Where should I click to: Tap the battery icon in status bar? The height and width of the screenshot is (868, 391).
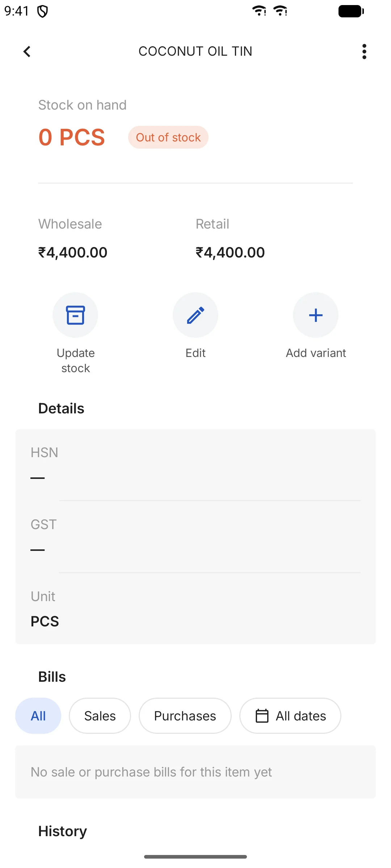tap(351, 11)
